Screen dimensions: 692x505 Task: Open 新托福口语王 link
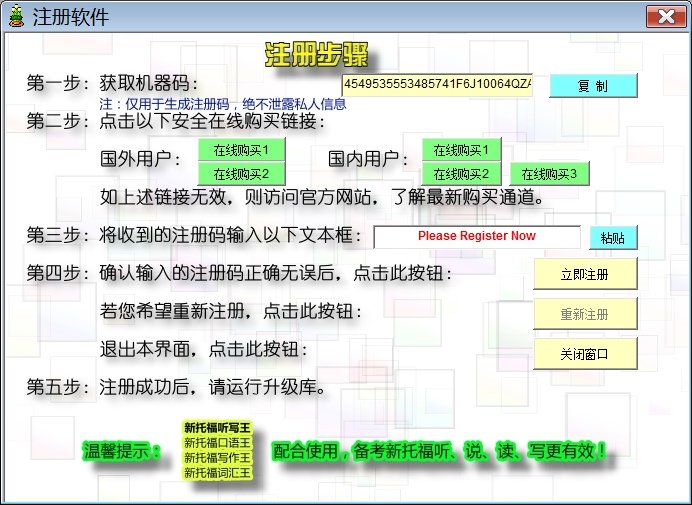[x=217, y=442]
